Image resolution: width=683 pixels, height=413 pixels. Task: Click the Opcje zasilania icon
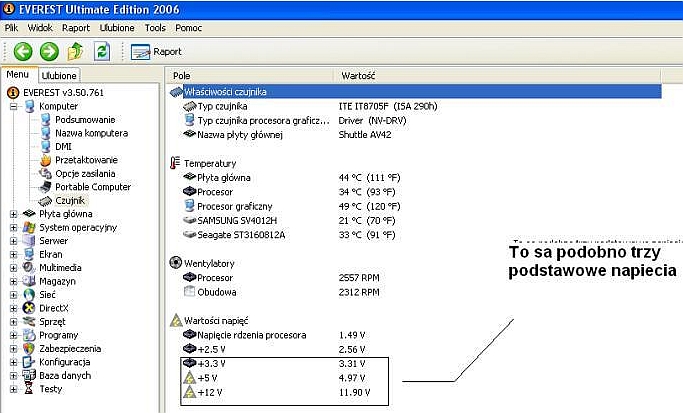(45, 173)
